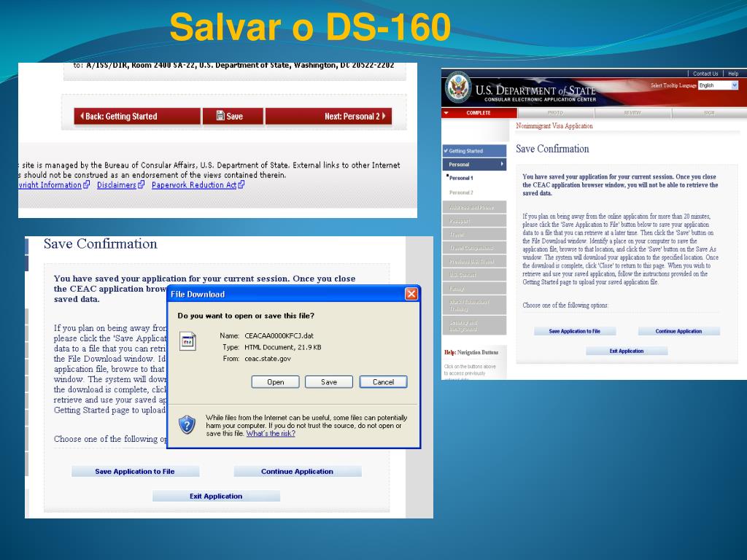
Task: Click the Help: Navigation Buttons text
Action: pos(471,352)
